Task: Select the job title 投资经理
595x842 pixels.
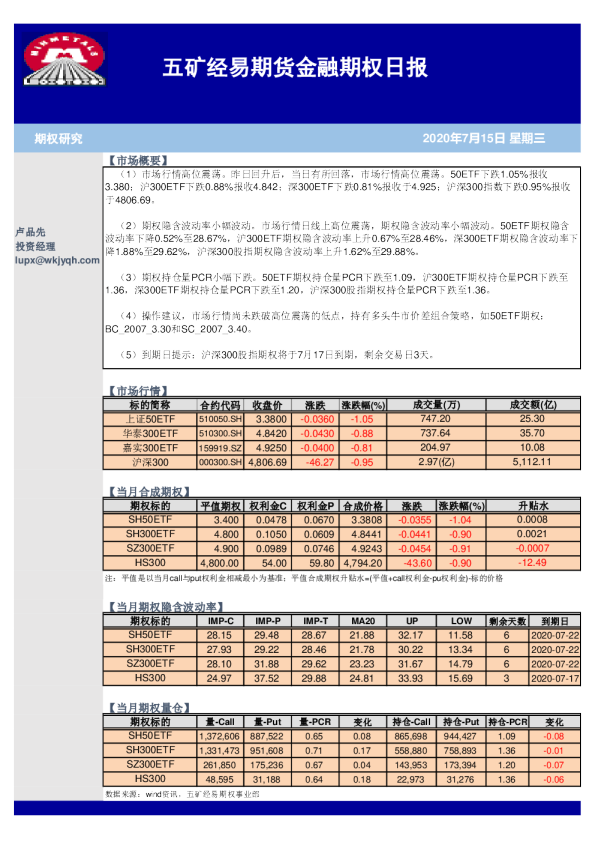Action: click(35, 246)
